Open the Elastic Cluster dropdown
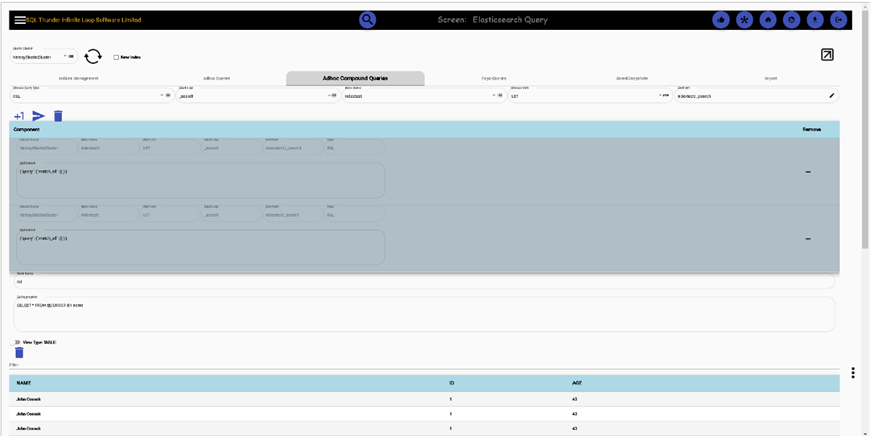The height and width of the screenshot is (436, 871). (44, 56)
